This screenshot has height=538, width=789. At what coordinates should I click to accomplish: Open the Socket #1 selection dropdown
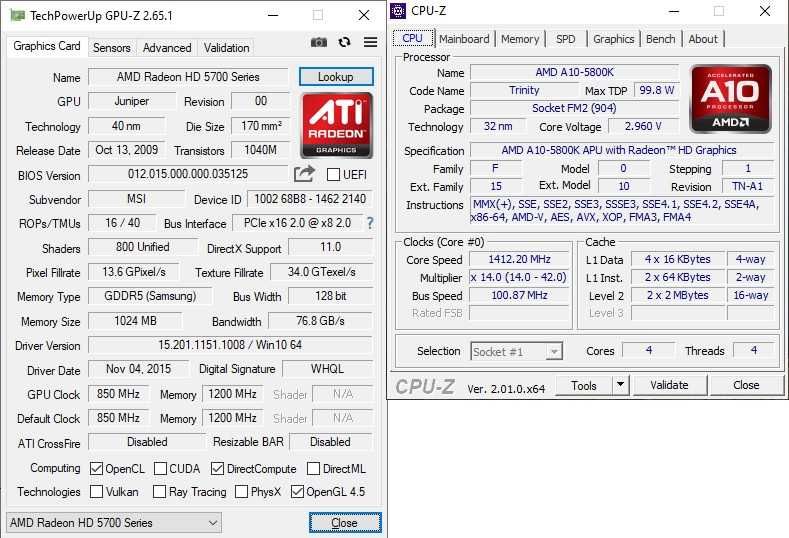click(516, 351)
